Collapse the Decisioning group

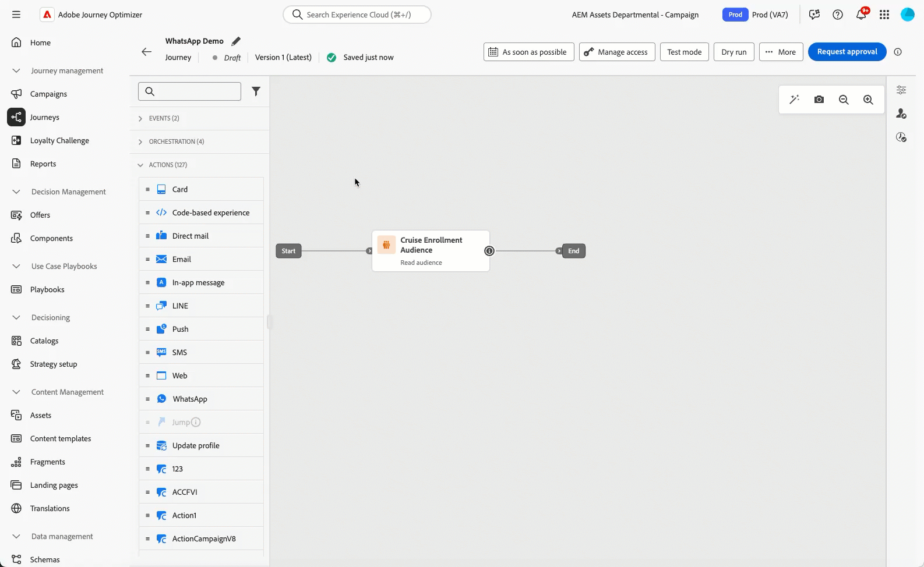click(x=16, y=317)
